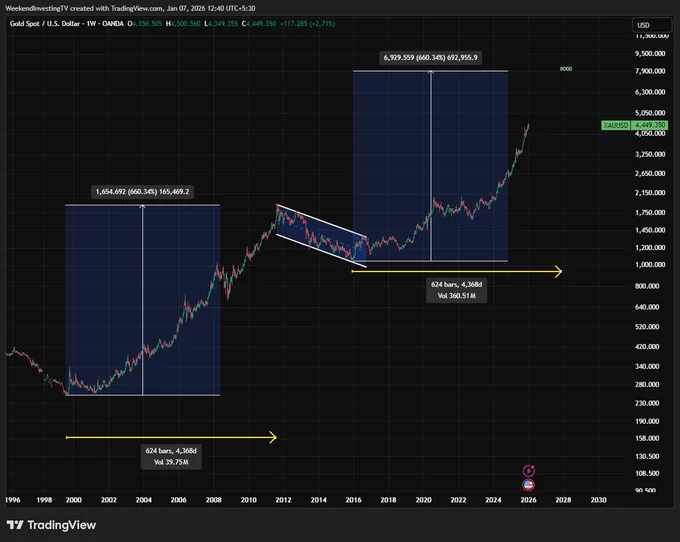Click the US flag economic event icon
Screen dimensions: 680x542
click(528, 485)
